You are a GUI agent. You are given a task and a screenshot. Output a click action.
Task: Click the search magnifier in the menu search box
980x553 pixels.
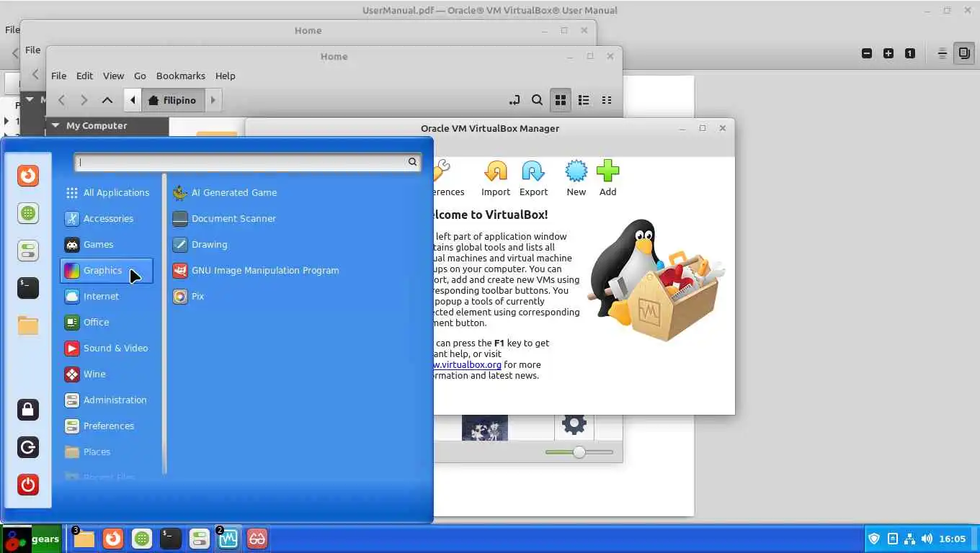412,162
